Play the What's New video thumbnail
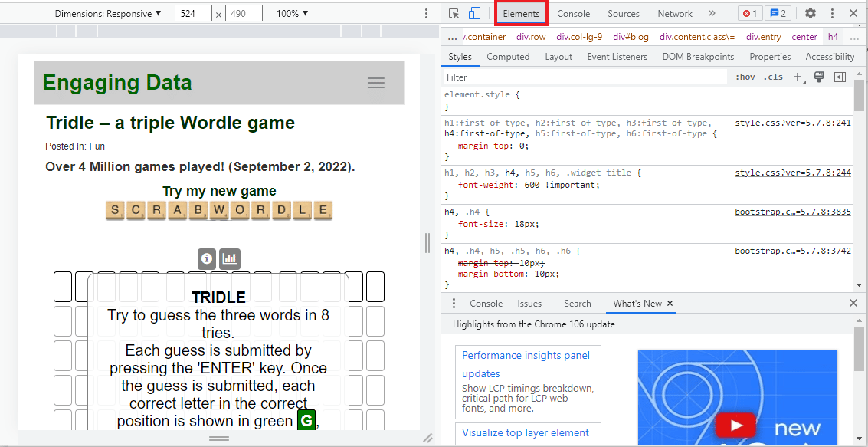Image resolution: width=868 pixels, height=447 pixels. [737, 426]
